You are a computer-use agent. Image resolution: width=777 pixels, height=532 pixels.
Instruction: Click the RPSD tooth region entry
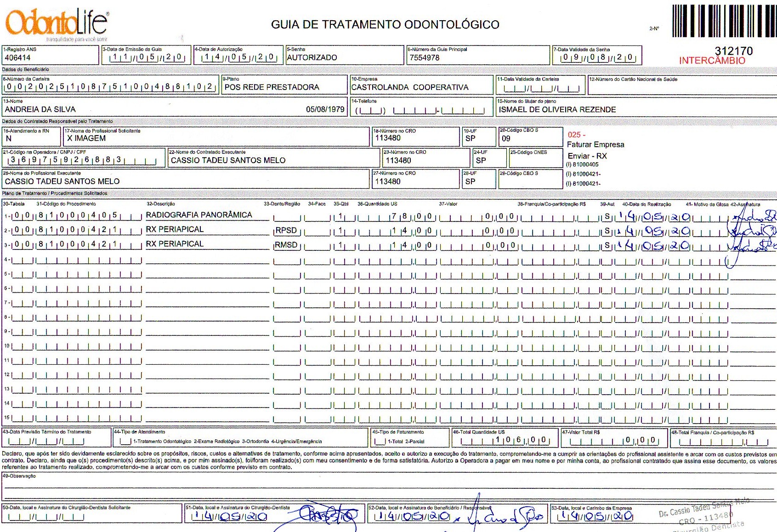coord(286,231)
